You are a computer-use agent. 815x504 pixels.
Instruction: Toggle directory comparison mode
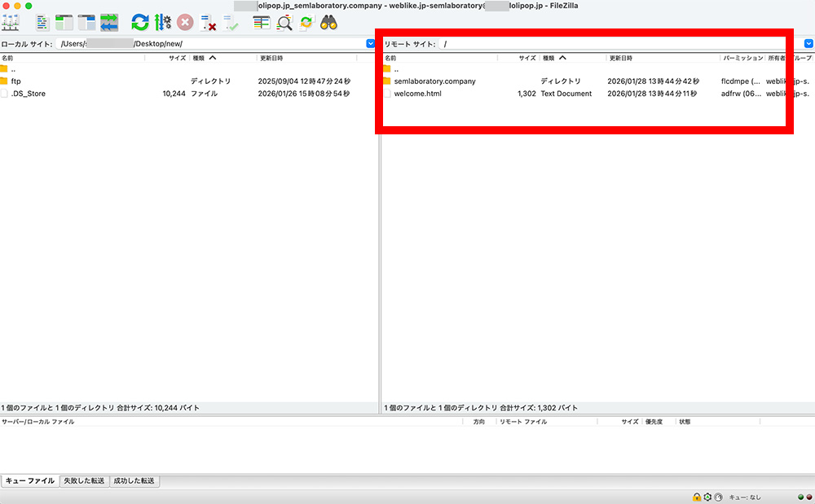point(260,23)
